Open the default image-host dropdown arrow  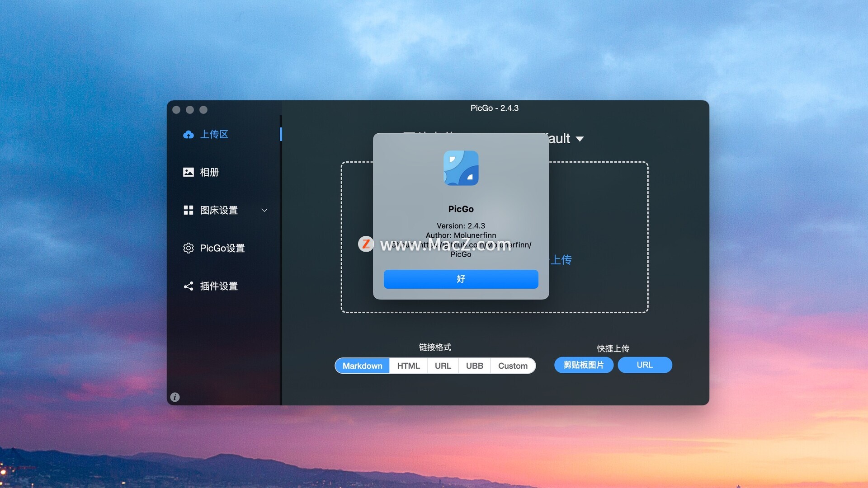580,139
